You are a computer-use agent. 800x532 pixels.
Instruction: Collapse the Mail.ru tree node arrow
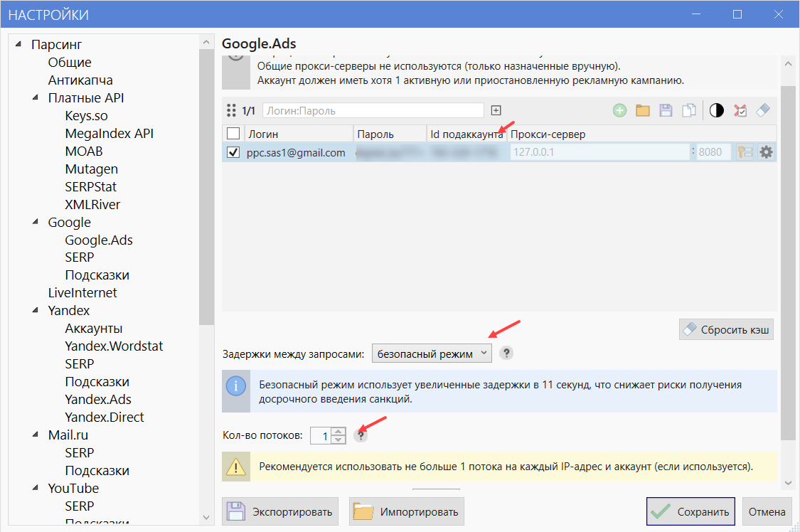click(36, 435)
